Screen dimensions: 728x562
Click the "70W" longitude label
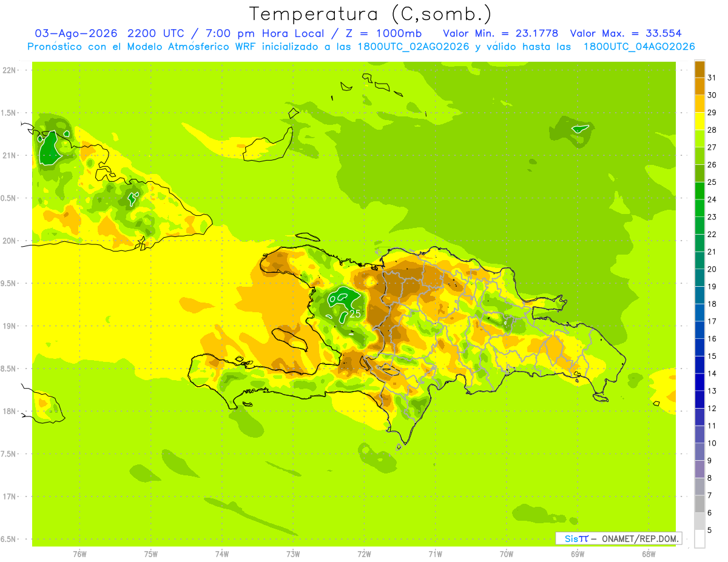[506, 554]
